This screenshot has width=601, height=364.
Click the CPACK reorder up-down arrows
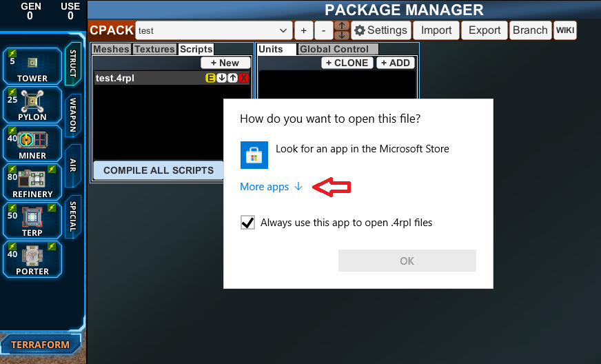click(341, 30)
